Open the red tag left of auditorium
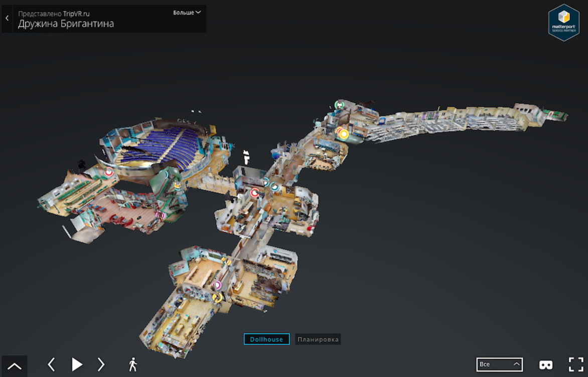The width and height of the screenshot is (588, 377). coord(108,172)
